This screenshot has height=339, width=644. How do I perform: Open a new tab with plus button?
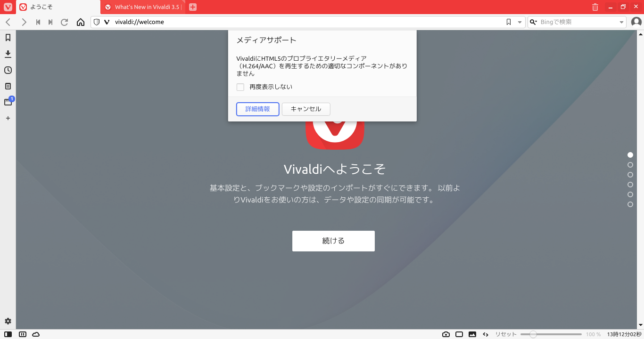pos(192,7)
